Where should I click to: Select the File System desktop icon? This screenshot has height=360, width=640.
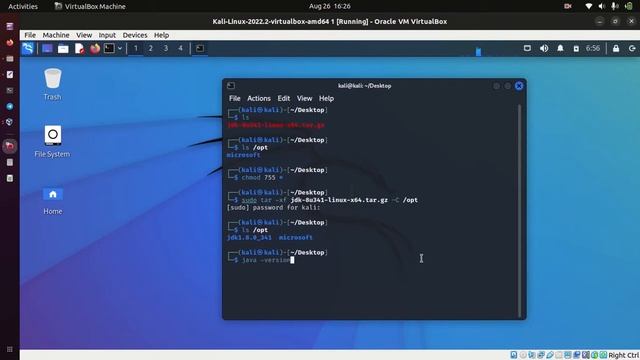click(x=52, y=142)
